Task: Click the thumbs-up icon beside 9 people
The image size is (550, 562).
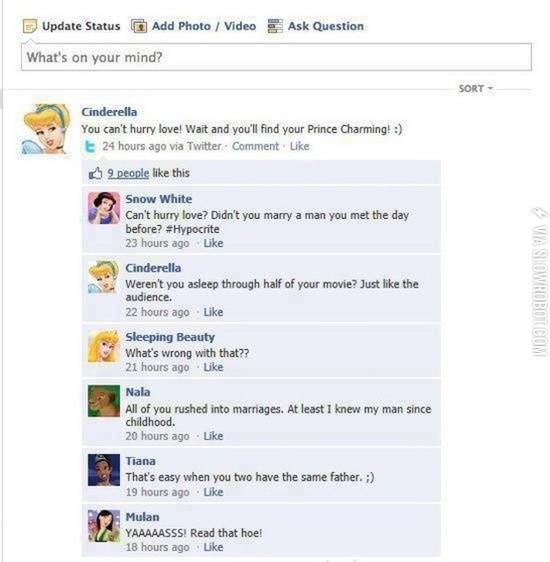Action: coord(95,173)
